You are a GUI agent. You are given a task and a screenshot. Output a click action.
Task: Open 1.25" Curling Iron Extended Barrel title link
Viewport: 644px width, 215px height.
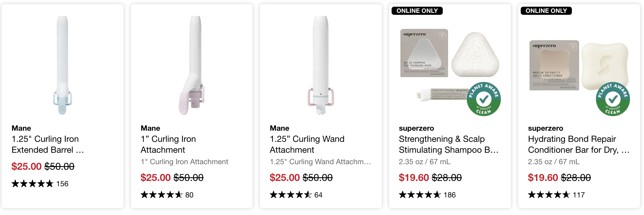[x=48, y=144]
